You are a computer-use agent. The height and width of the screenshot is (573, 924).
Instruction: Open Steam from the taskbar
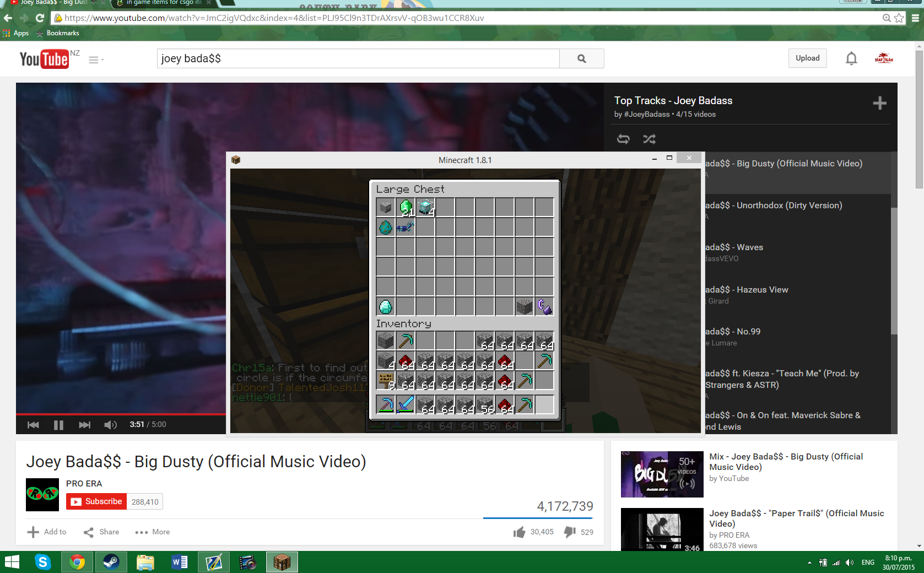pyautogui.click(x=111, y=562)
